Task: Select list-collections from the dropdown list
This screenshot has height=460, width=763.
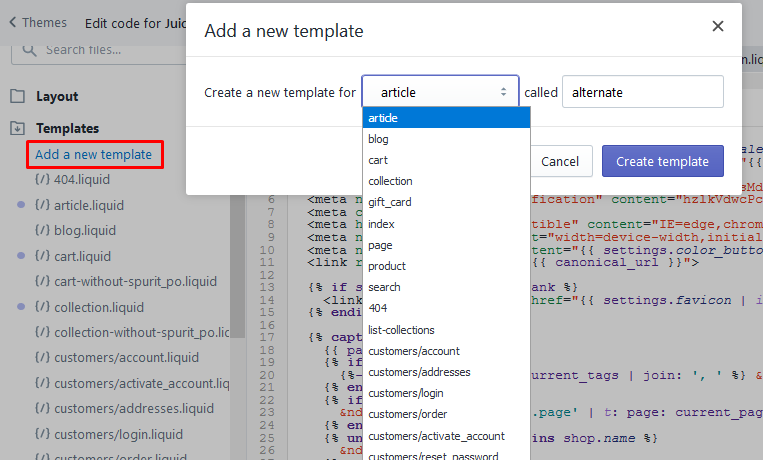Action: pyautogui.click(x=446, y=330)
